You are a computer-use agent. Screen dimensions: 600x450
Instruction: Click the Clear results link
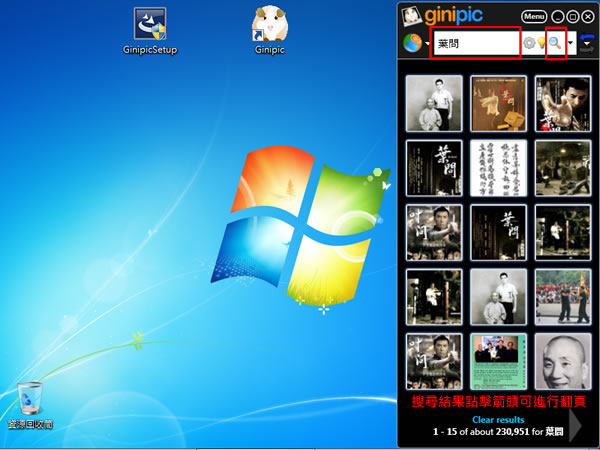(x=498, y=419)
